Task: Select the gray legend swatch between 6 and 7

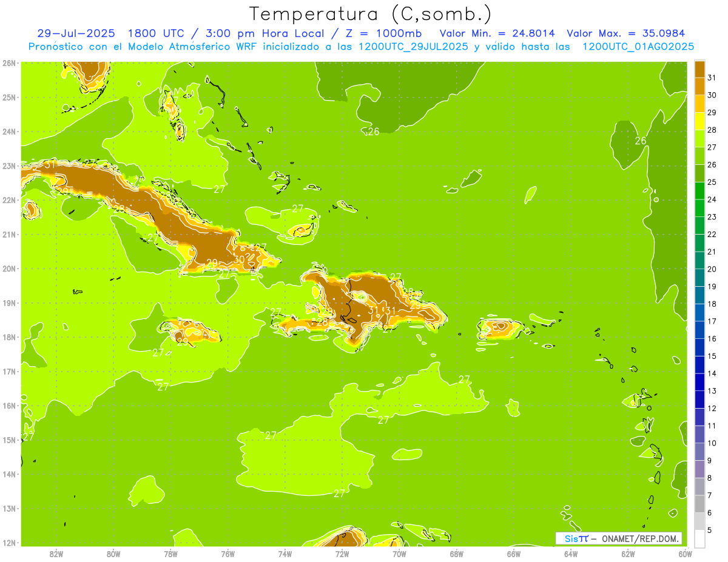Action: pos(699,504)
